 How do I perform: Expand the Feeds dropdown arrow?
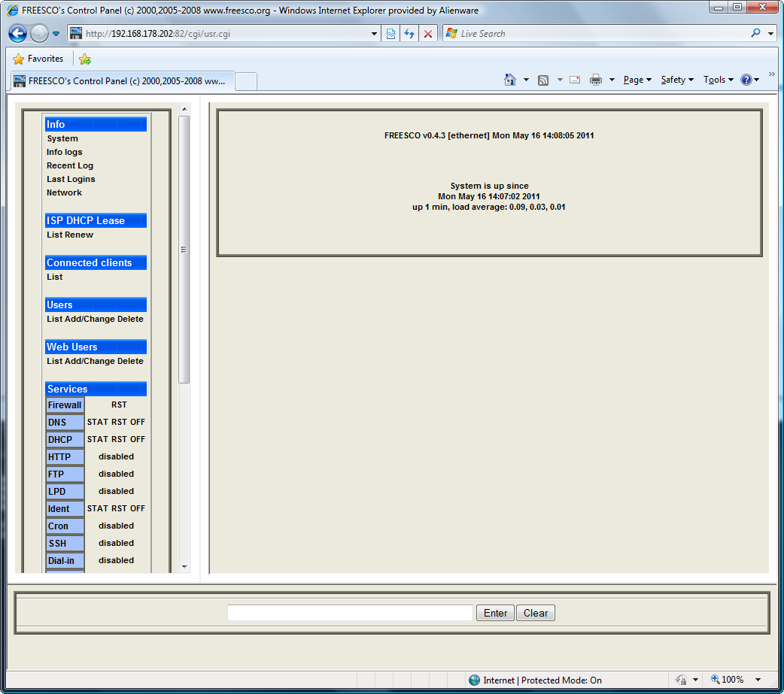(560, 80)
